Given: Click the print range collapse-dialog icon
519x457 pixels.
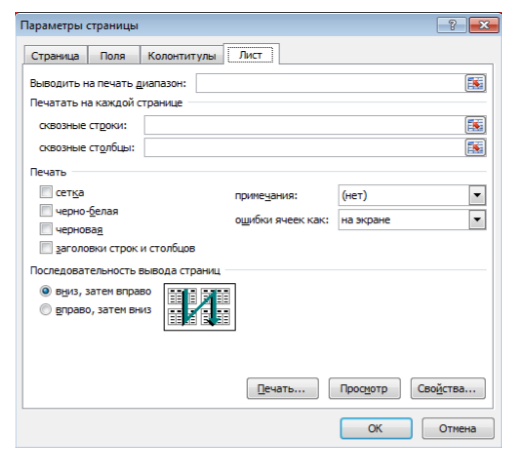Looking at the screenshot, I should click(475, 83).
